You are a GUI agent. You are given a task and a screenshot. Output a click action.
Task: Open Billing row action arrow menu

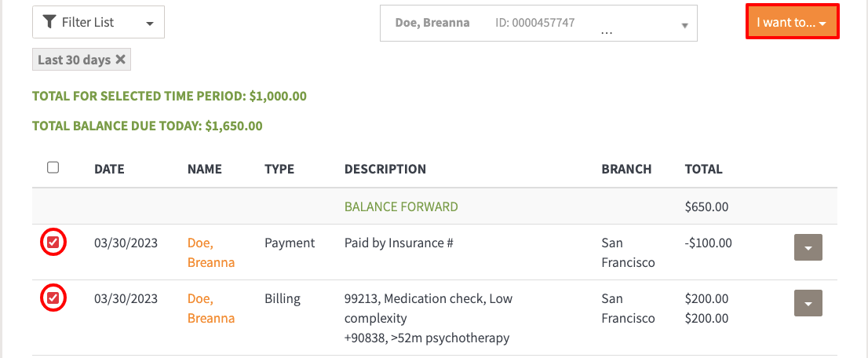click(x=808, y=304)
